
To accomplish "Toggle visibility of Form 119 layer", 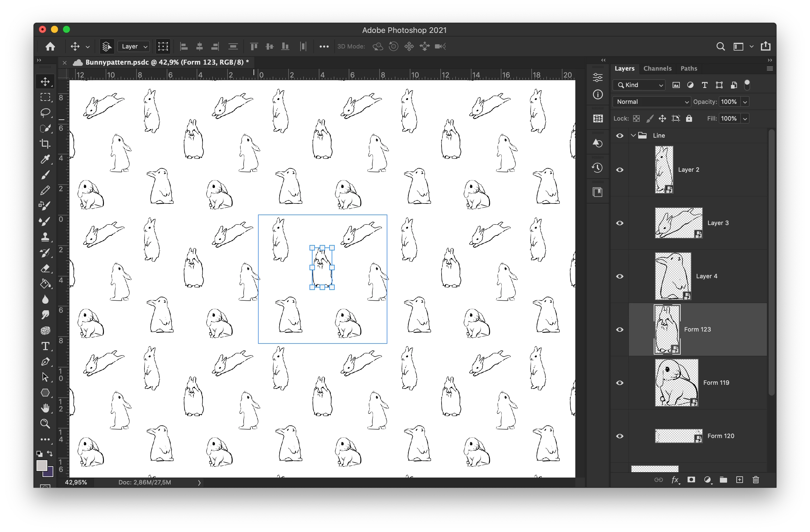I will [620, 383].
